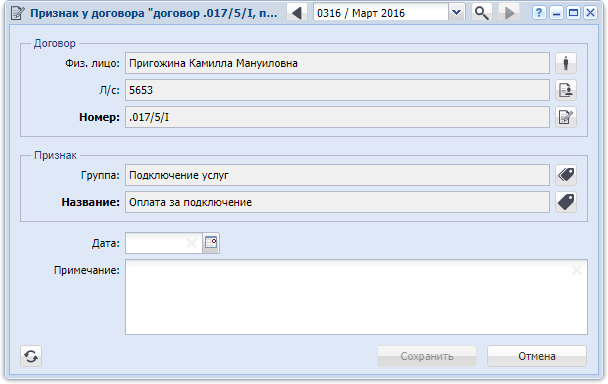Click the Название label
Screen dimensions: 608x384
click(x=90, y=202)
